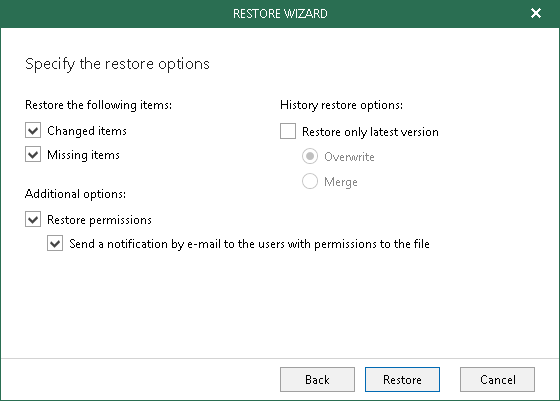Screen dimensions: 560x401
Task: Cancel the restore wizard
Action: [497, 379]
